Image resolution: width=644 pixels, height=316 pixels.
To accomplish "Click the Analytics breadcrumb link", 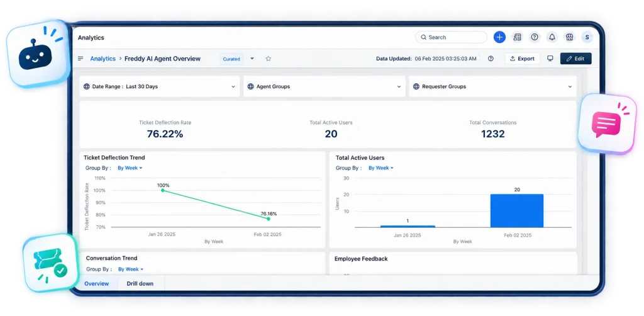I will pyautogui.click(x=103, y=59).
